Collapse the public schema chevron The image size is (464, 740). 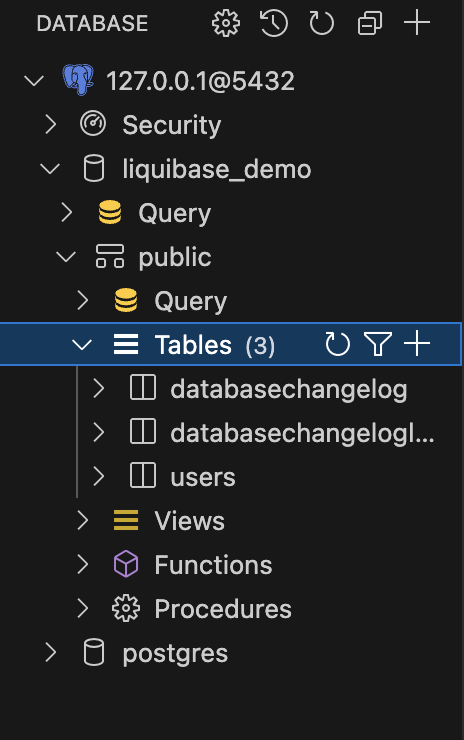click(x=66, y=257)
